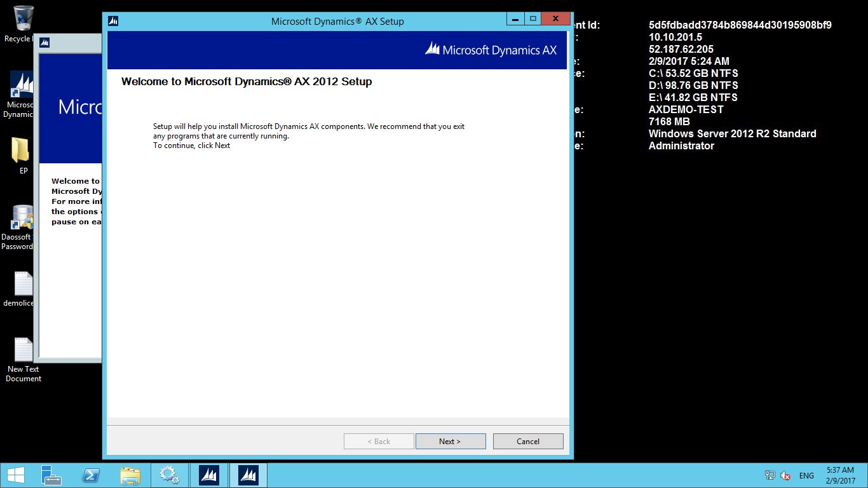Click the Cancel button in AX Setup
Viewport: 868px width, 488px height.
(x=528, y=441)
